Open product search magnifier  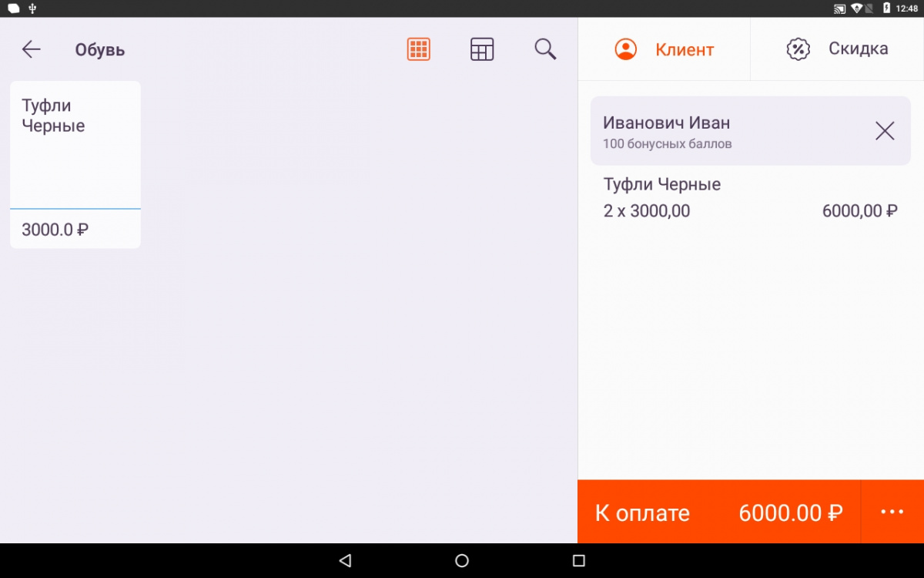(x=545, y=49)
